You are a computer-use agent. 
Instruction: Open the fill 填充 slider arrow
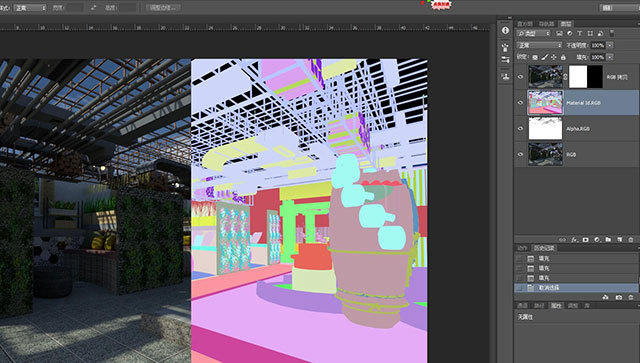click(x=610, y=58)
